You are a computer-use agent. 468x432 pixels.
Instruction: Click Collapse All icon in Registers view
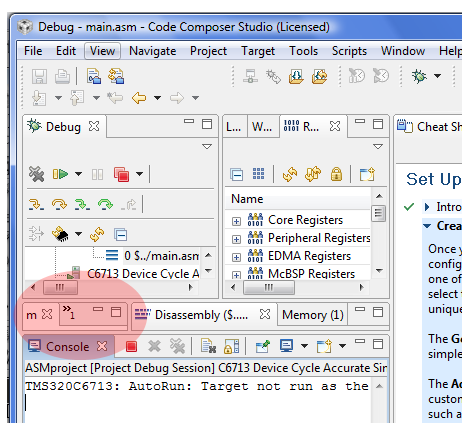pos(236,174)
